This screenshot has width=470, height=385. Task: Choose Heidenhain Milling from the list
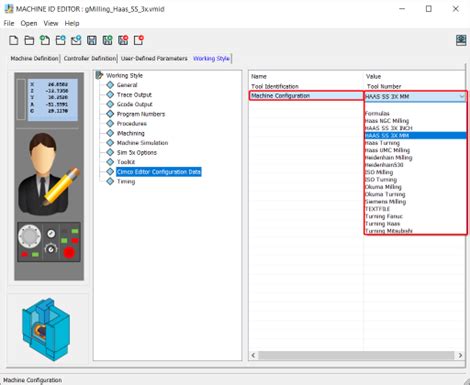click(x=415, y=157)
